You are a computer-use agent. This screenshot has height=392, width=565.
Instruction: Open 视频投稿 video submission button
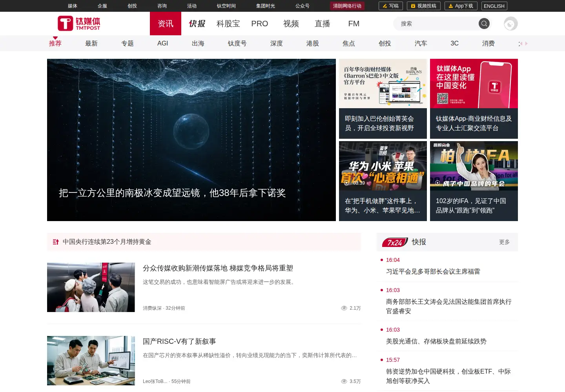pos(423,6)
